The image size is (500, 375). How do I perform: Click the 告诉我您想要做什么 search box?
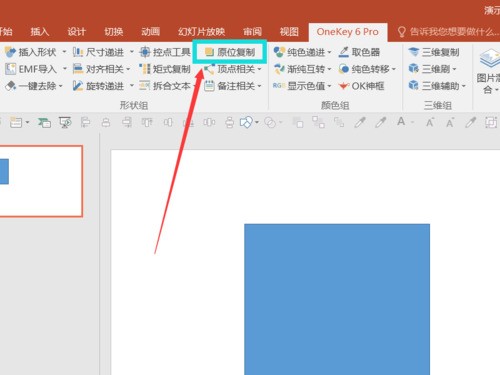(x=449, y=32)
